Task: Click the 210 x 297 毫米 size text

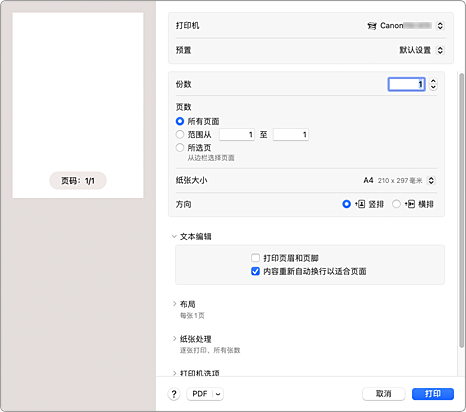Action: 400,181
